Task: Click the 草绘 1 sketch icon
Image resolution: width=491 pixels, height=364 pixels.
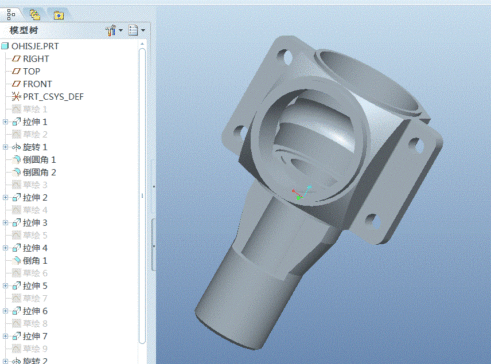Action: pyautogui.click(x=16, y=109)
